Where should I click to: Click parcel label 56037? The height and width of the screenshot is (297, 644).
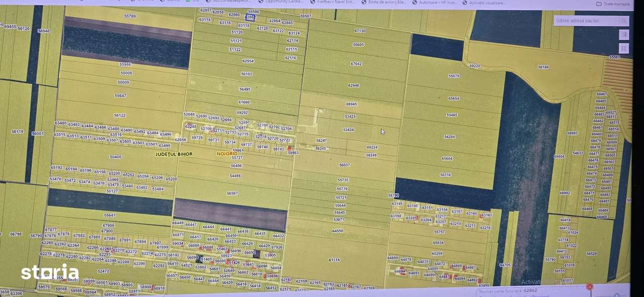click(344, 165)
